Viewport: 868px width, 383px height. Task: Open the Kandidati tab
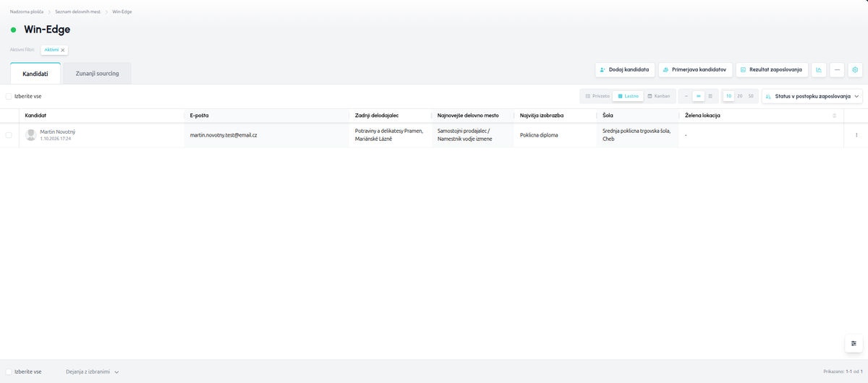tap(35, 74)
